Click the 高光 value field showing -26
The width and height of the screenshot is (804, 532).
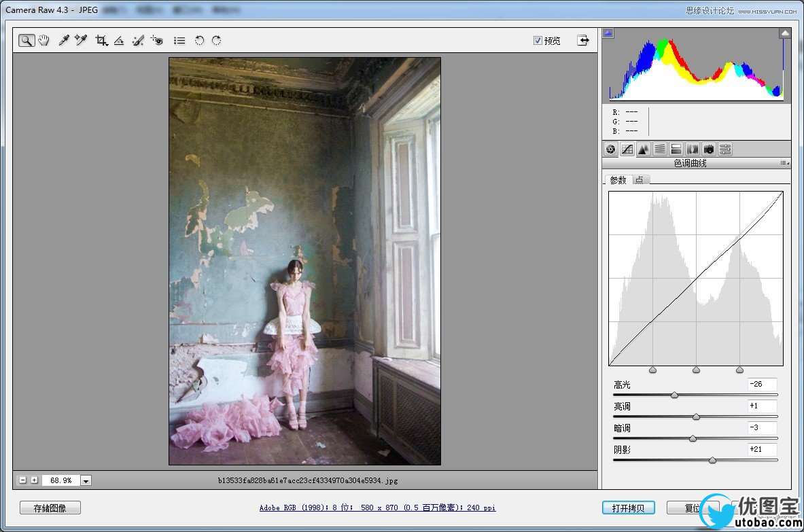(762, 384)
